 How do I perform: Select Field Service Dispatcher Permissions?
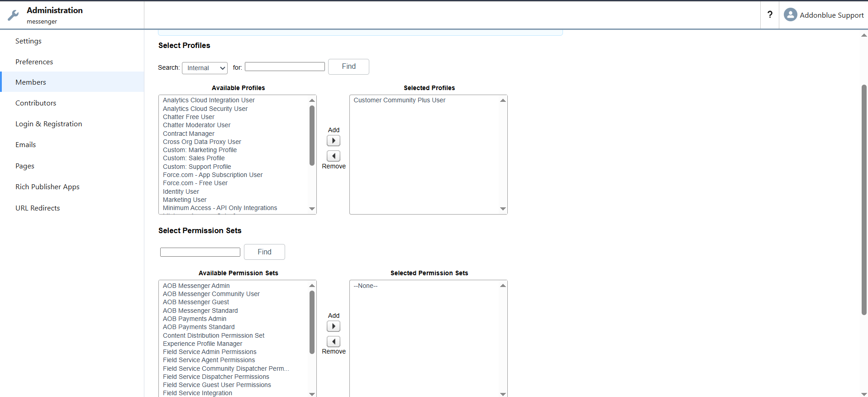[x=216, y=377]
